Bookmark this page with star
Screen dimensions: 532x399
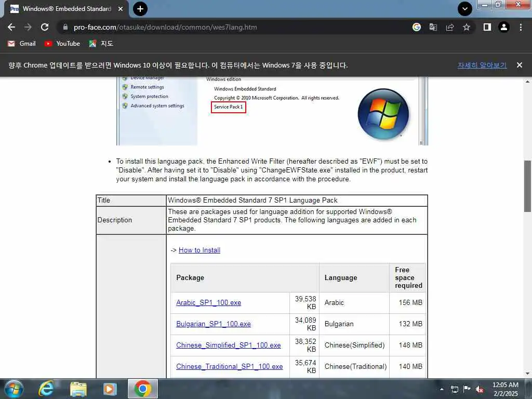click(x=467, y=27)
